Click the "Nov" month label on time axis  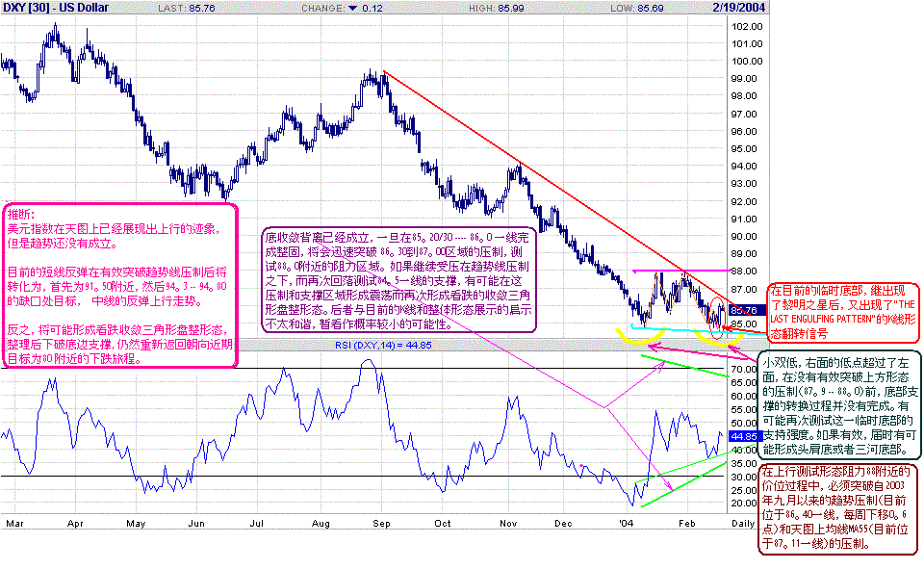(x=508, y=524)
